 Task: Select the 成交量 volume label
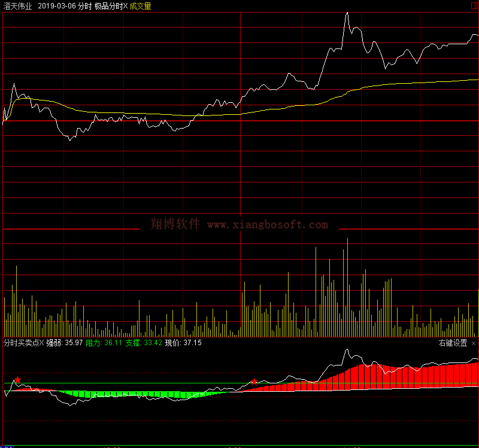[x=140, y=6]
